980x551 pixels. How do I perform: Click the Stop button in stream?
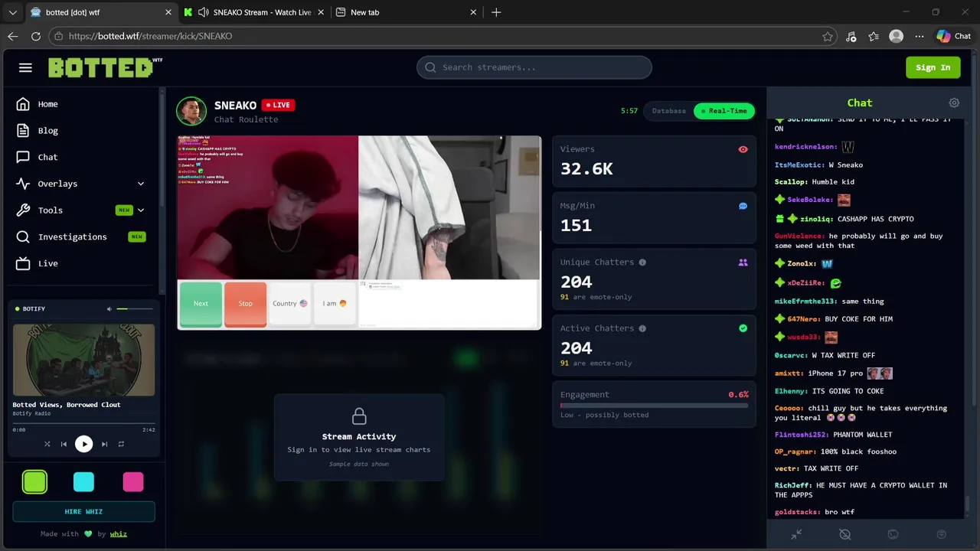click(245, 304)
